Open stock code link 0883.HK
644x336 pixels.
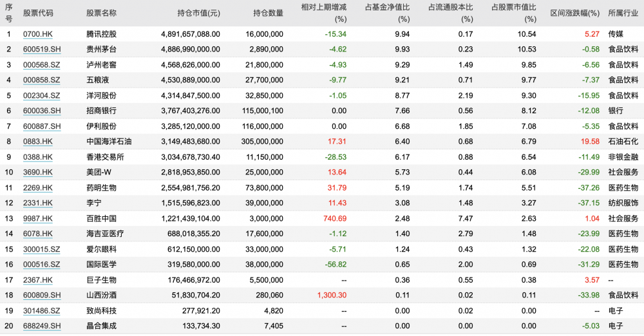38,142
